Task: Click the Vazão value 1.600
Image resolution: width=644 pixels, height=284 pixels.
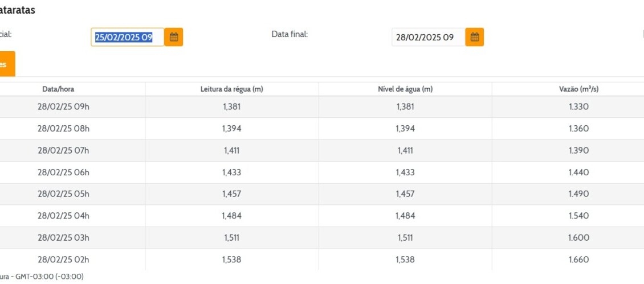Action: pos(578,238)
